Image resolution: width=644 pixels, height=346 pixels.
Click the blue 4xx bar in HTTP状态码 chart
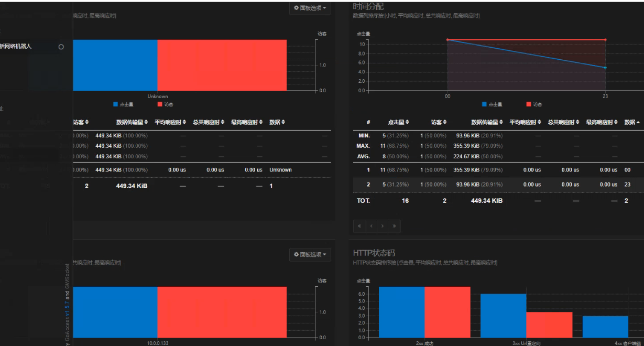click(605, 327)
